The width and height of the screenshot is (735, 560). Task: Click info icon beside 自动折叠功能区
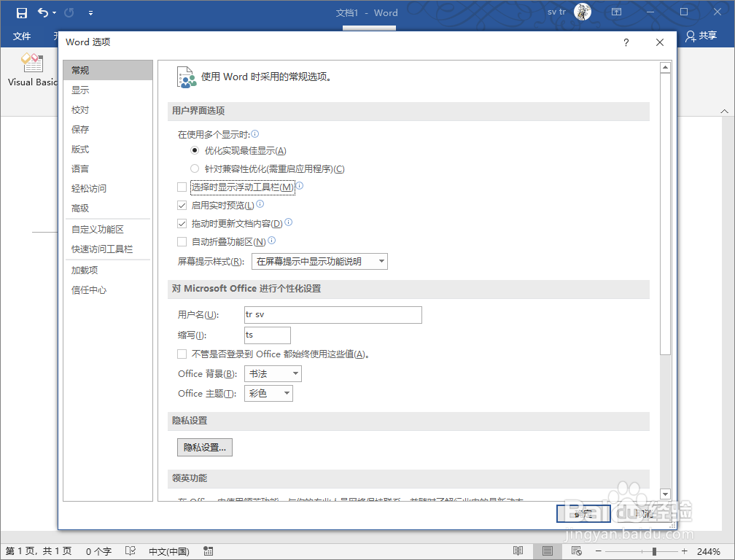point(272,241)
